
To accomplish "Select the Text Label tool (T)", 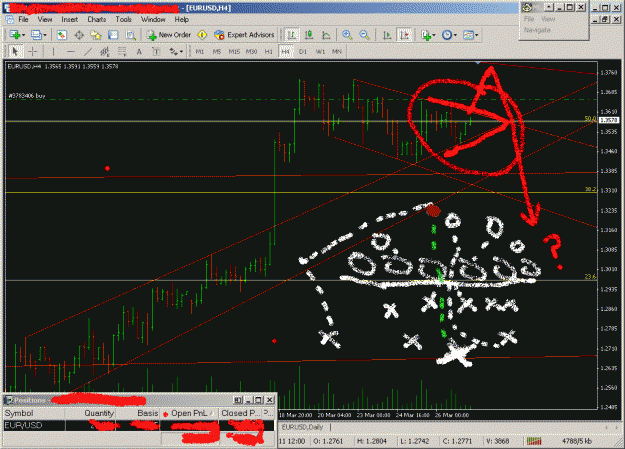I will [156, 51].
